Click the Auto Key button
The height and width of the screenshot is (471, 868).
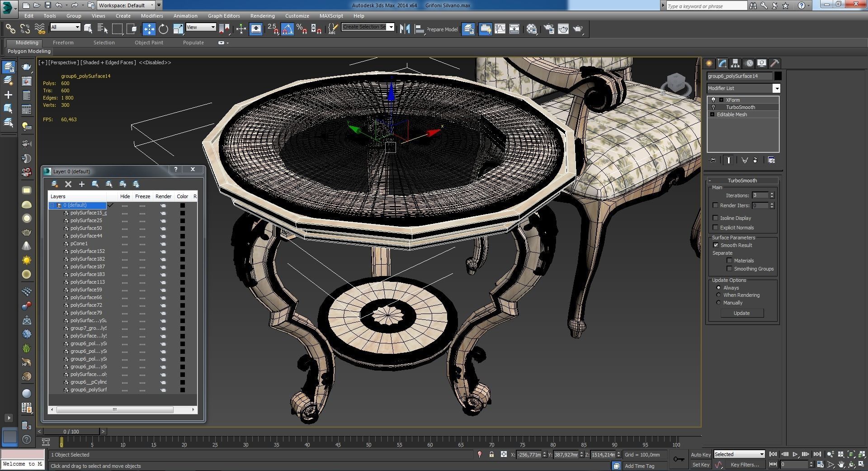(700, 455)
